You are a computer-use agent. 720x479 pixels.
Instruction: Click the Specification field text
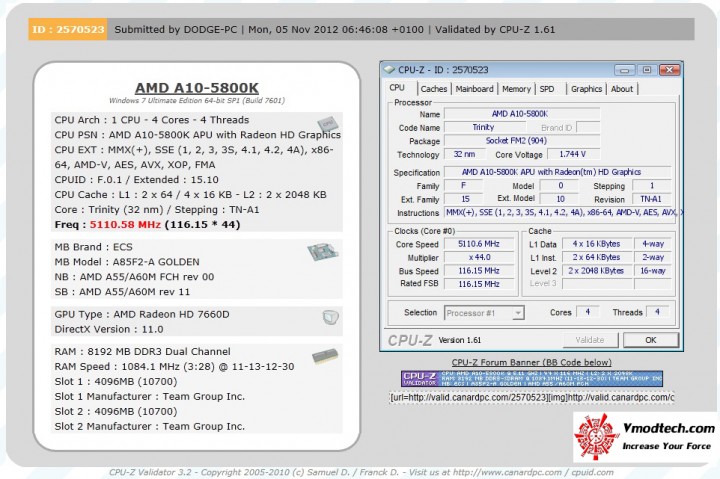tap(557, 172)
